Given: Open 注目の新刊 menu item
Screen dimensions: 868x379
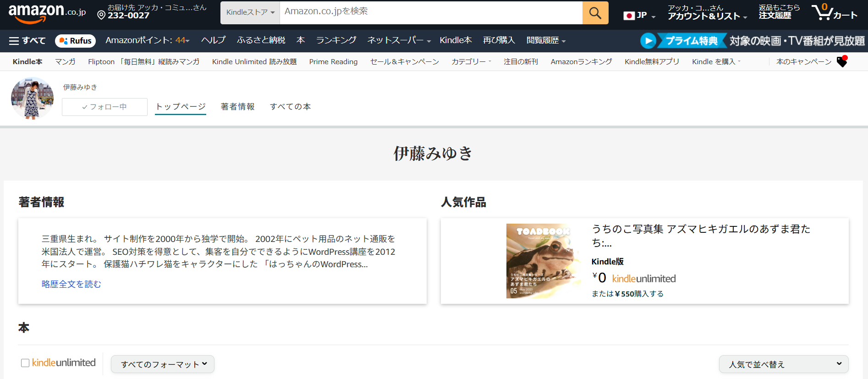Looking at the screenshot, I should pyautogui.click(x=521, y=61).
